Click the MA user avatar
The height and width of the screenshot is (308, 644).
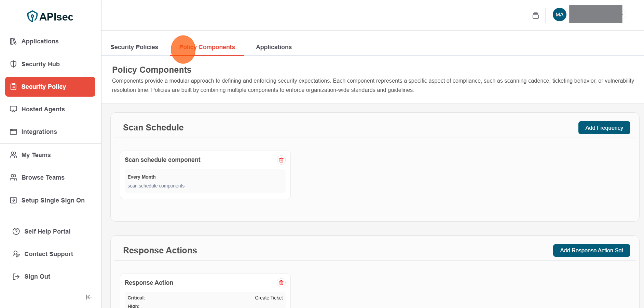pyautogui.click(x=559, y=15)
